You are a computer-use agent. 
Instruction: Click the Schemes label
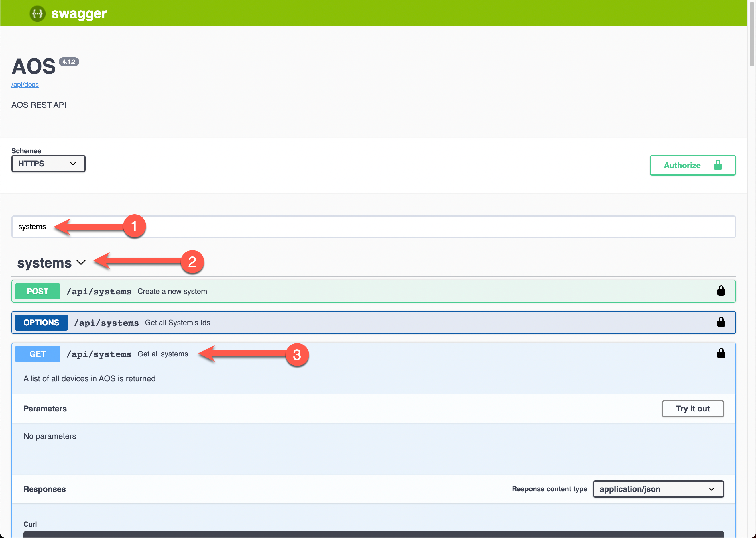pyautogui.click(x=26, y=151)
